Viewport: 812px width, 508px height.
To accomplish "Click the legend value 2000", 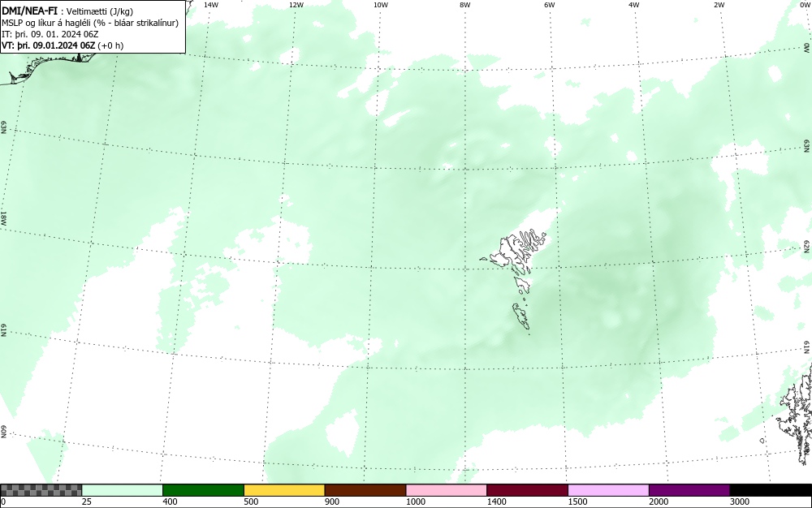I will [659, 502].
